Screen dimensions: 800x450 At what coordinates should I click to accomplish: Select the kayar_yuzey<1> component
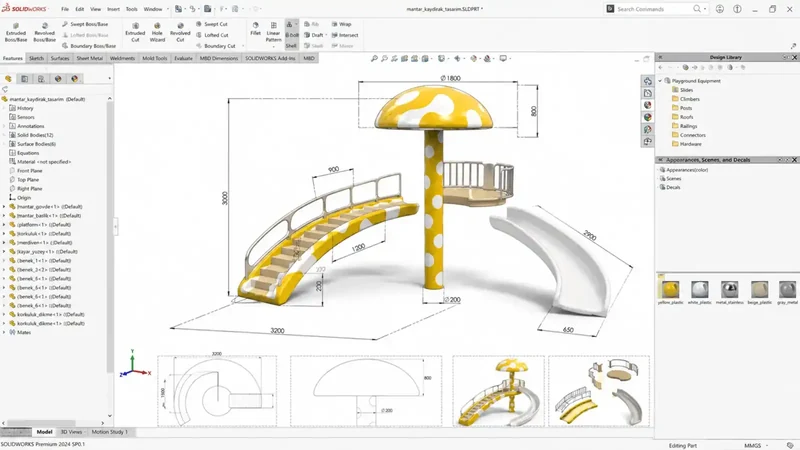coord(43,252)
